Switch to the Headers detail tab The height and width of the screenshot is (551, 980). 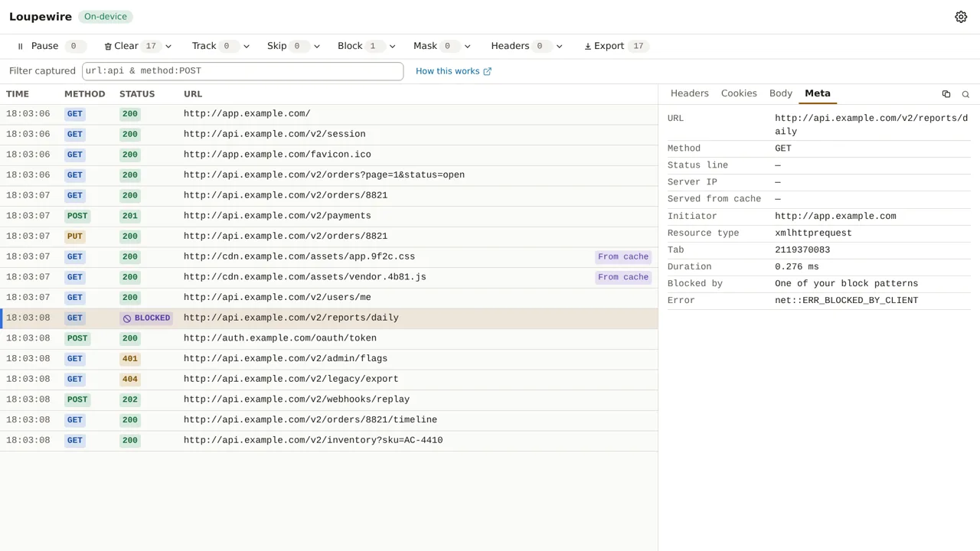[690, 93]
